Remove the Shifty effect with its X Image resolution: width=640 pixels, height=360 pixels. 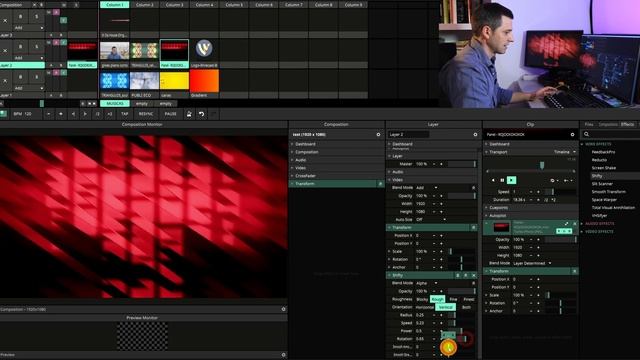[x=473, y=276]
